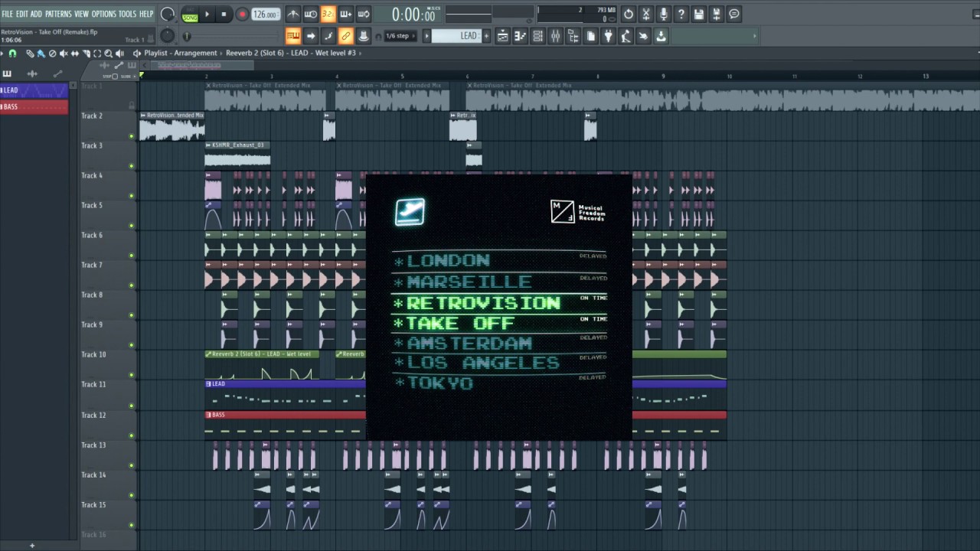Adjust the main pitch knob
The image size is (980, 551).
point(167,36)
